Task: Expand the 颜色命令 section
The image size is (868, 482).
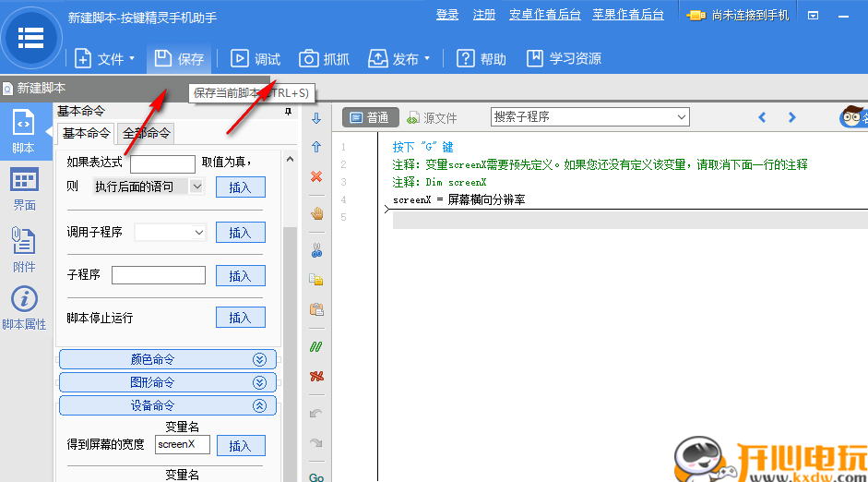Action: pyautogui.click(x=167, y=359)
